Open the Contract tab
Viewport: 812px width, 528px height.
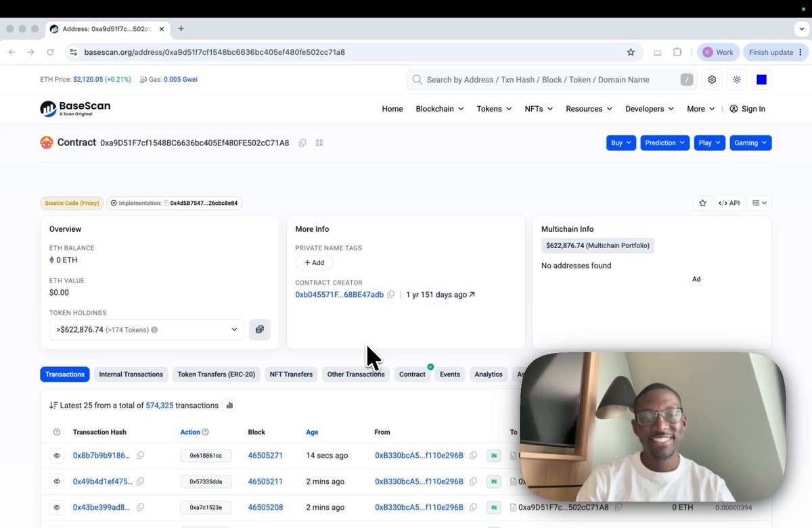pos(412,375)
